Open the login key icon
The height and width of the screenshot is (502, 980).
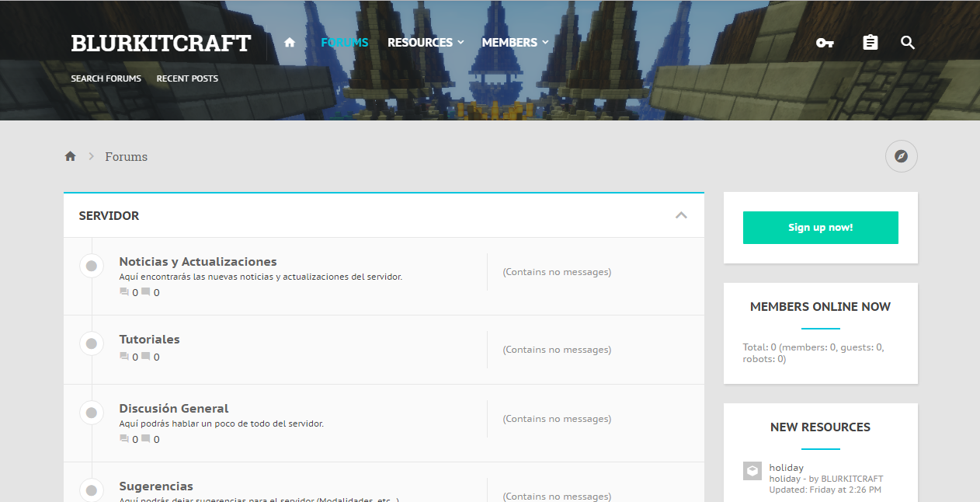pyautogui.click(x=825, y=43)
